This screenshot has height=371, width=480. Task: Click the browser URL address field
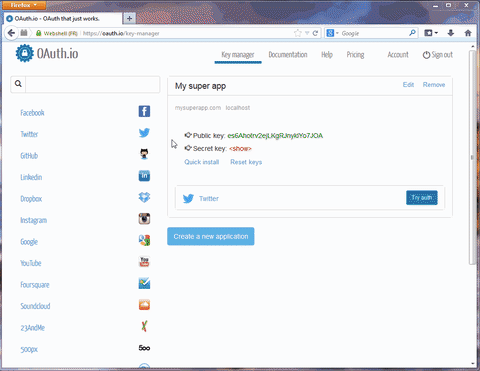pos(187,33)
